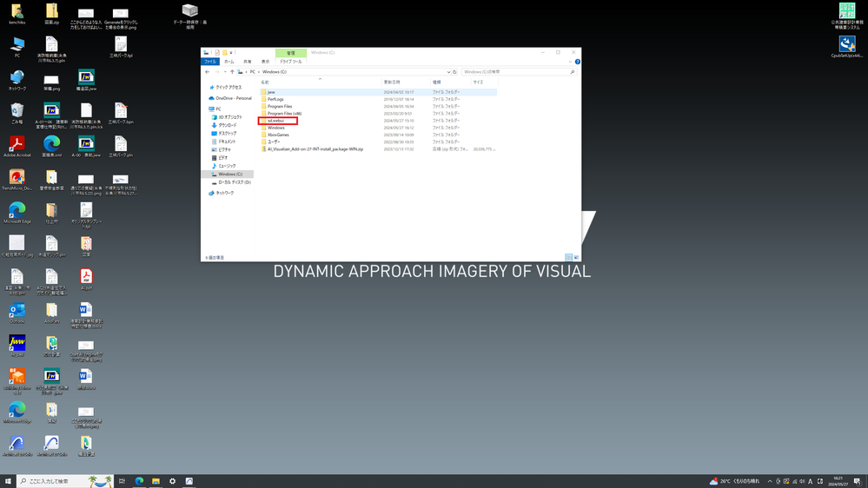
Task: Select the TrendMicro desktop icon
Action: click(x=17, y=181)
